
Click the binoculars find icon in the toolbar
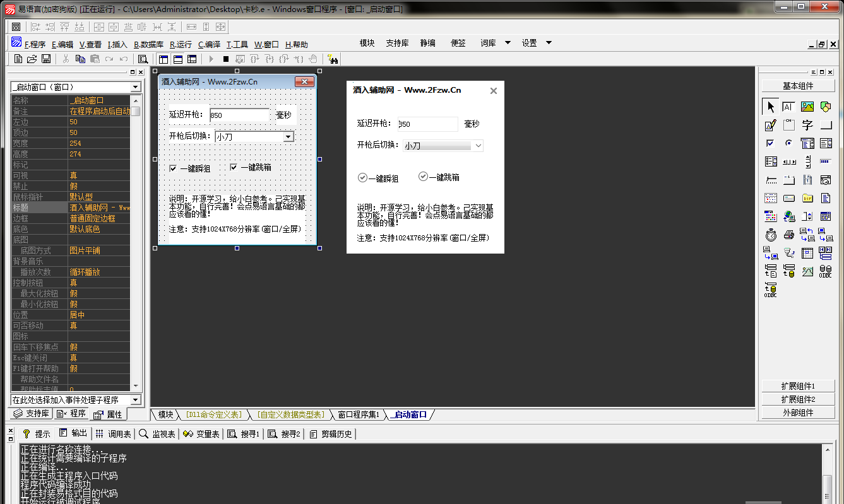coord(333,59)
